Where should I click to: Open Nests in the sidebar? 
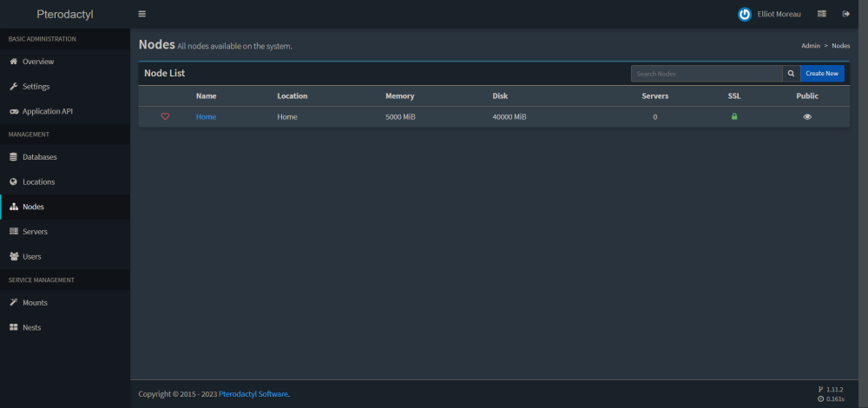65,327
